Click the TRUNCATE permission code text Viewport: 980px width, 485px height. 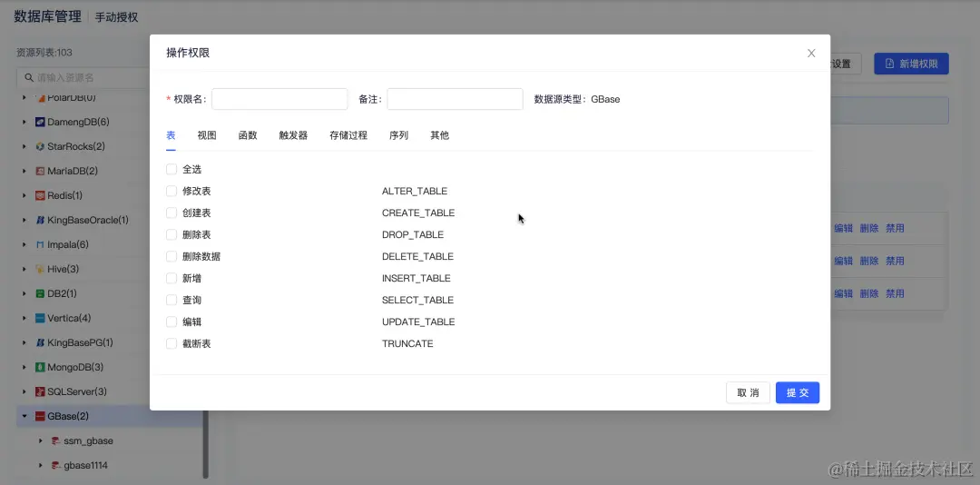(x=407, y=343)
